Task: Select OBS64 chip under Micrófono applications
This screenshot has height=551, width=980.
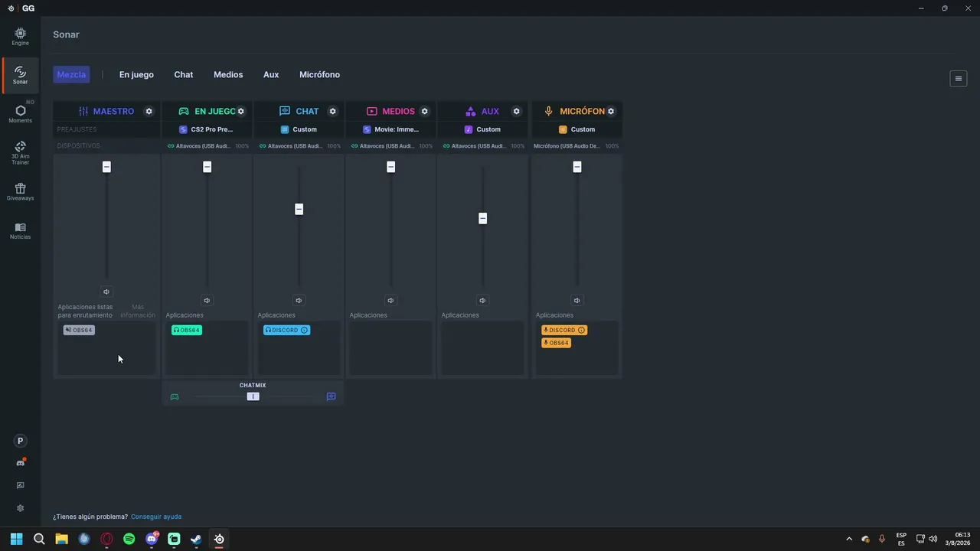Action: [x=557, y=343]
